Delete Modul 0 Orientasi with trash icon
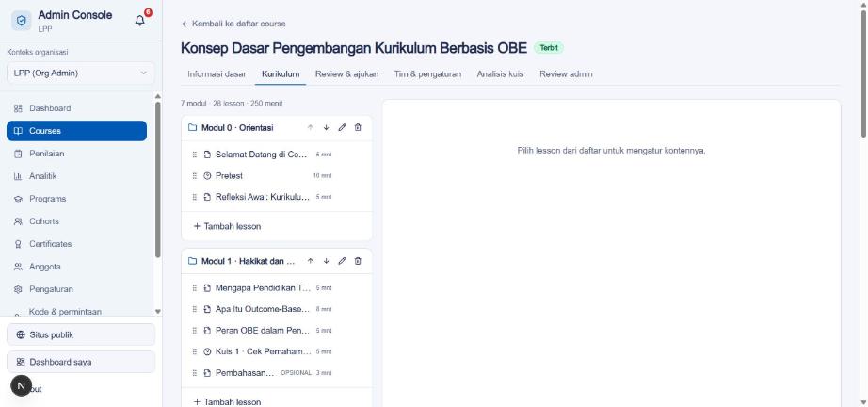 pyautogui.click(x=358, y=127)
